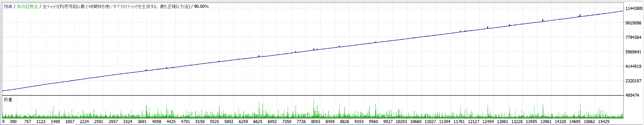Screen dimensions: 644x125
Task: Click the blue 残高 legend label
Action: [8, 6]
